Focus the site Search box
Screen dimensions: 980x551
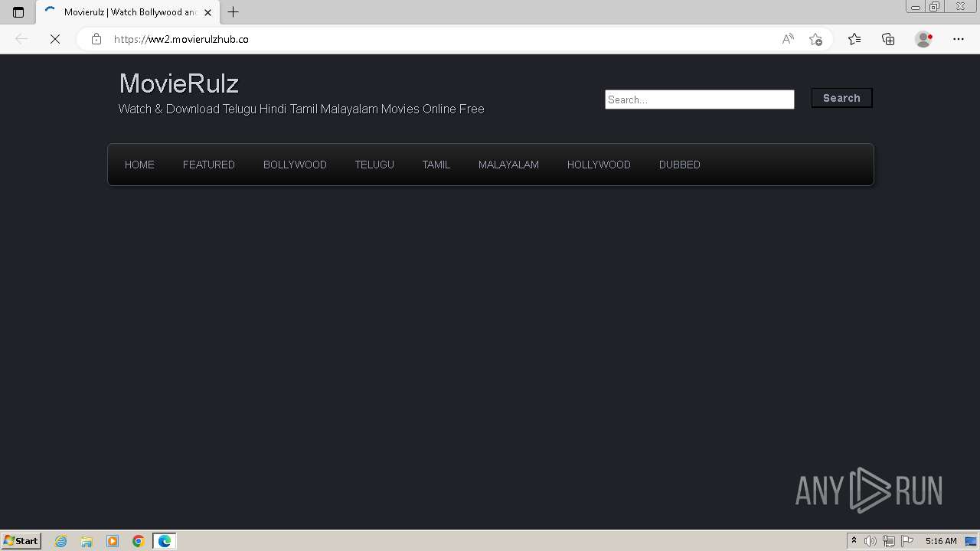[x=700, y=99]
